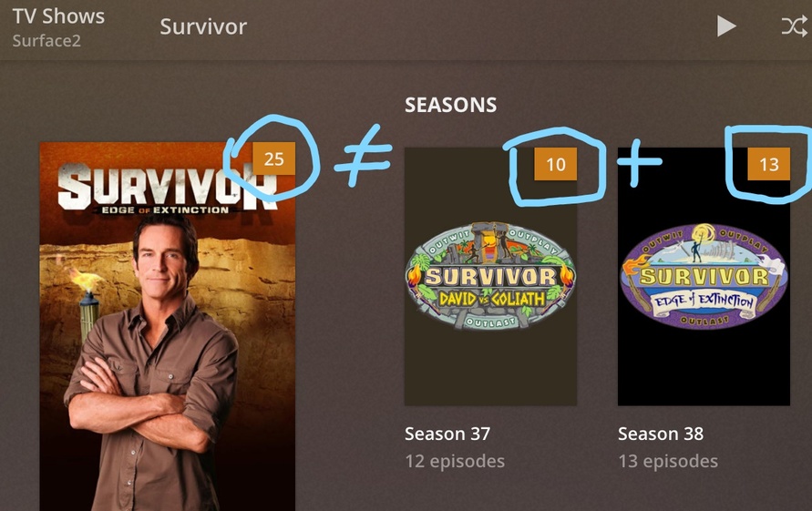Click the Survivor wordmark on main poster
Viewport: 812px width, 511px height.
[x=168, y=187]
